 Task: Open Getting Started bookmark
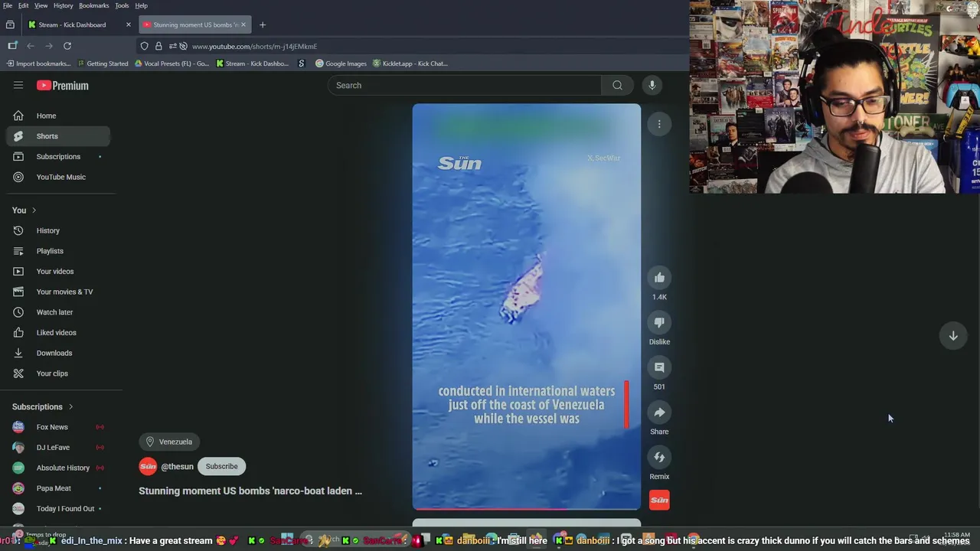[x=103, y=64]
